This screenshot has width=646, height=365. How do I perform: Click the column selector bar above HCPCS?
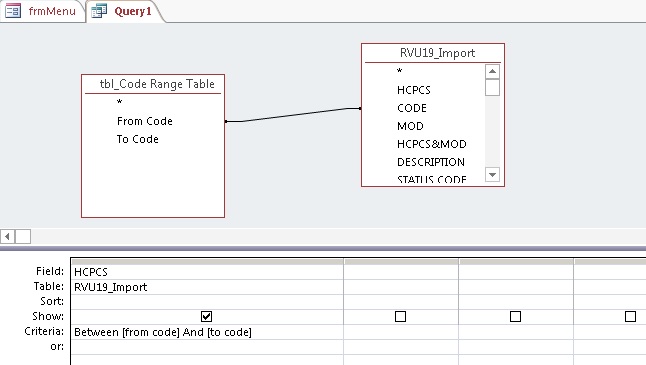click(x=207, y=262)
